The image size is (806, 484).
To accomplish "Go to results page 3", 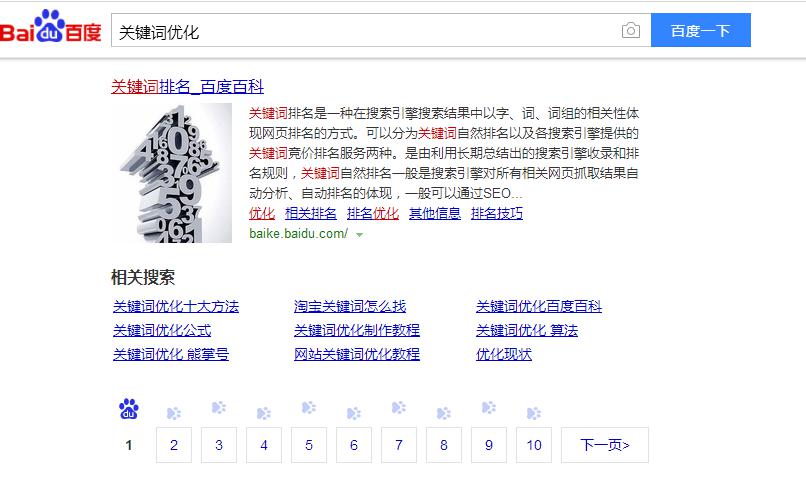I will click(x=219, y=445).
